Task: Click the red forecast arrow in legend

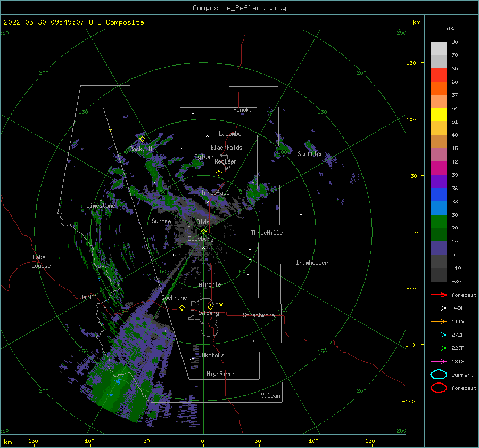Action: pos(439,295)
